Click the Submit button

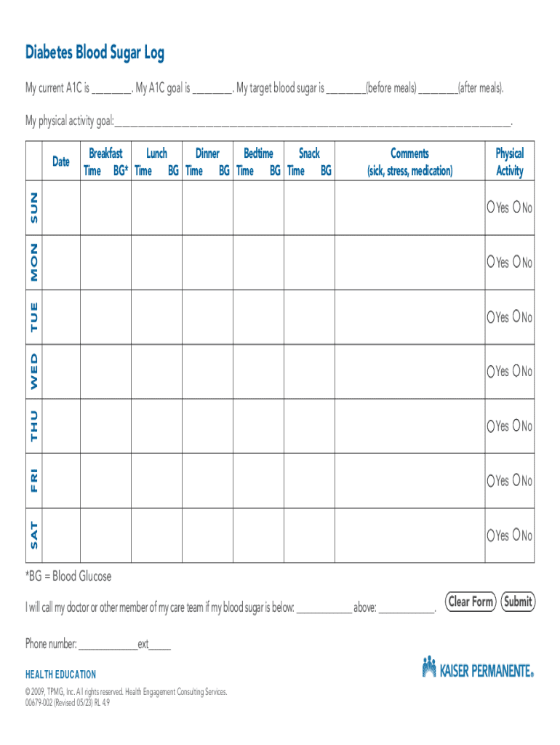[518, 602]
